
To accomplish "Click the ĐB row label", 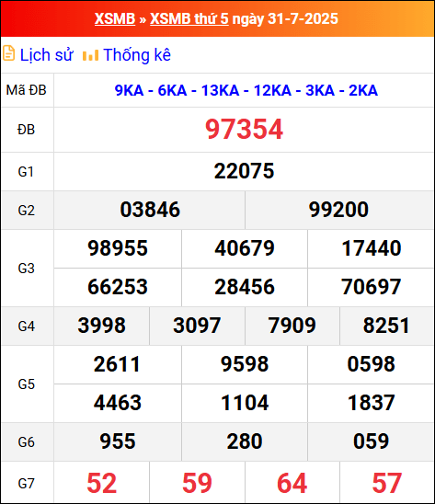I will [26, 130].
